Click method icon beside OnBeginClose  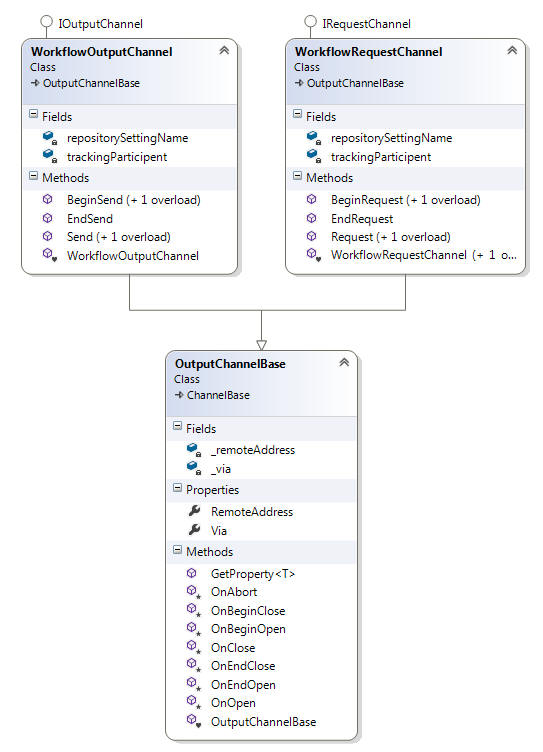193,610
